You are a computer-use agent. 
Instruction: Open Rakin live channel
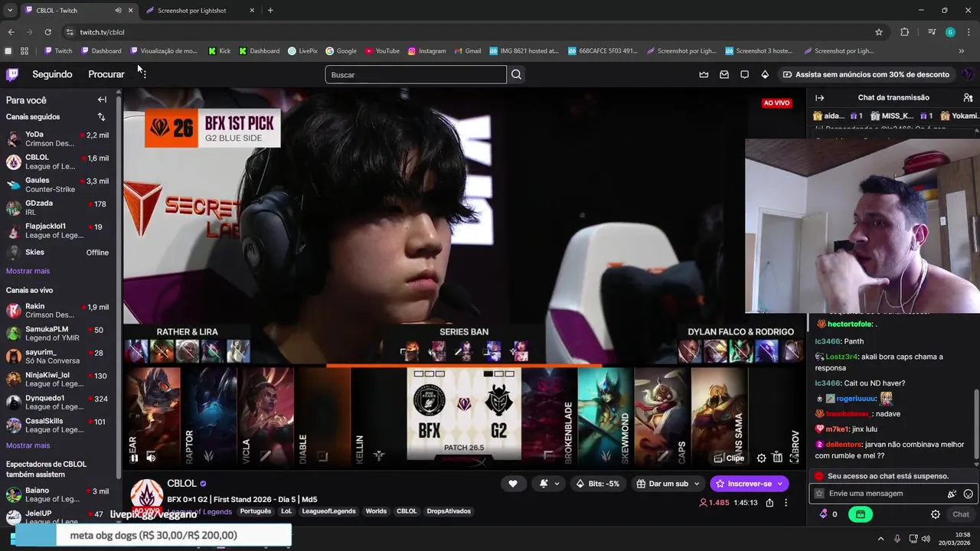58,310
